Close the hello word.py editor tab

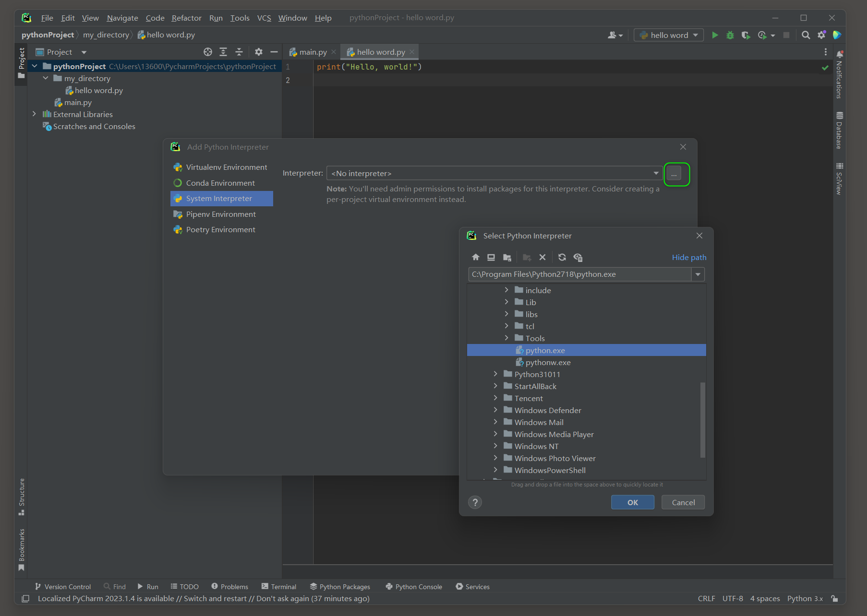412,52
